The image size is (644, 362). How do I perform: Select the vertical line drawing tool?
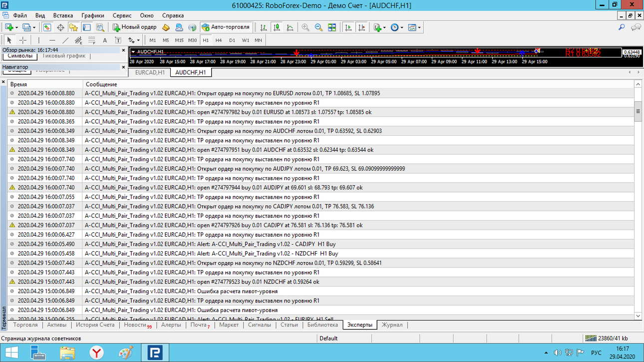click(38, 40)
